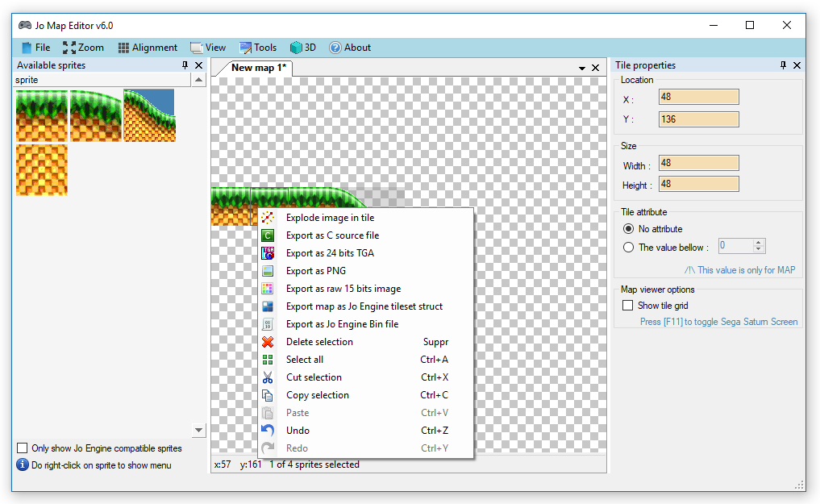
Task: Click the Location X input field
Action: point(699,97)
